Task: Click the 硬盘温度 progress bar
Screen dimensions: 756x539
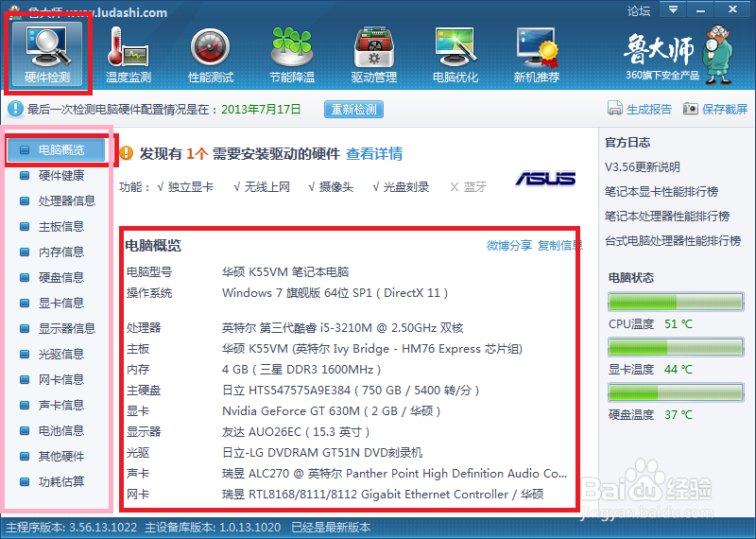Action: point(676,392)
